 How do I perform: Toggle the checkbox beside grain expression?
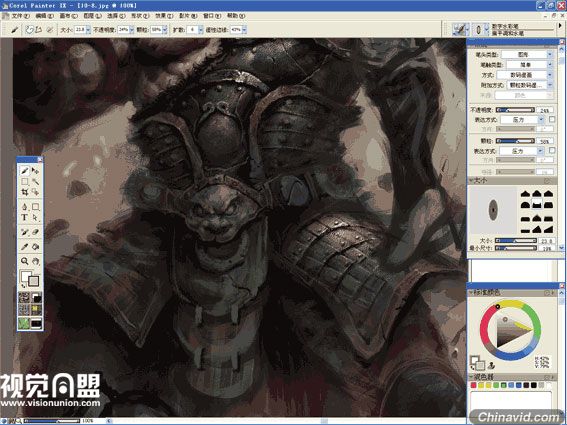pos(552,150)
